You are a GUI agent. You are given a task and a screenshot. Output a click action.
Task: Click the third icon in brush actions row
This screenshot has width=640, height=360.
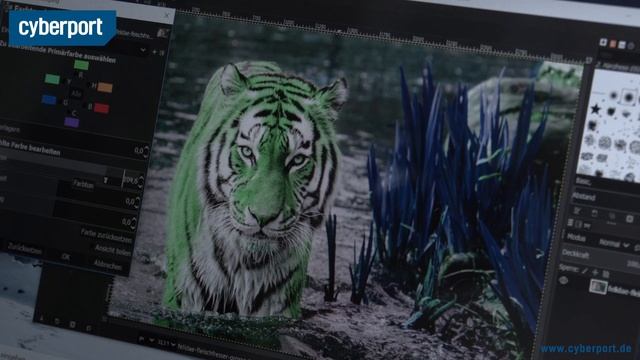click(x=612, y=216)
